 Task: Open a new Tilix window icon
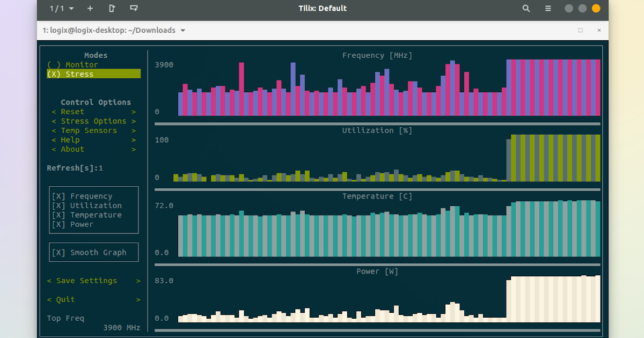click(112, 9)
